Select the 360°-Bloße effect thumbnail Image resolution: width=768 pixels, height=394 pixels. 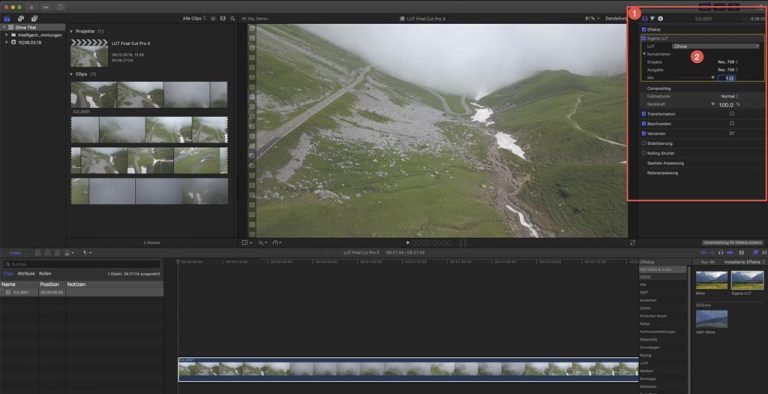click(x=712, y=319)
